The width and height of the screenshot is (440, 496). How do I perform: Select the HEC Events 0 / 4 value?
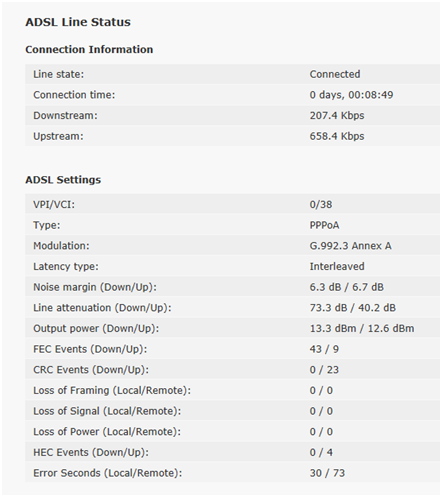pos(321,452)
